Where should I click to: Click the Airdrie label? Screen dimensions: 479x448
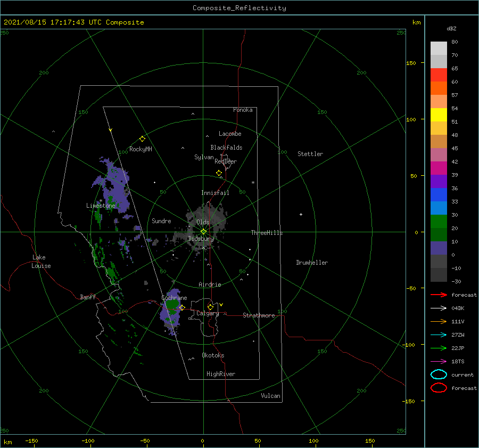pos(210,284)
